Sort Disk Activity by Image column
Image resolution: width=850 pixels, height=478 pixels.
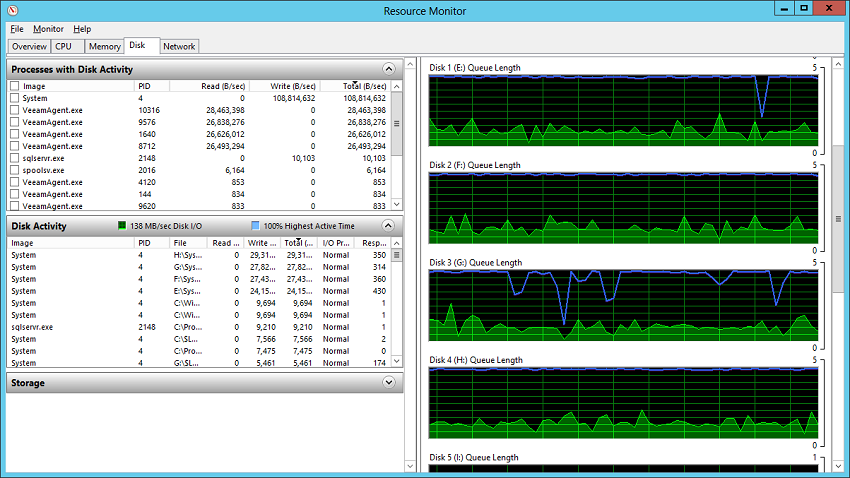click(x=70, y=243)
